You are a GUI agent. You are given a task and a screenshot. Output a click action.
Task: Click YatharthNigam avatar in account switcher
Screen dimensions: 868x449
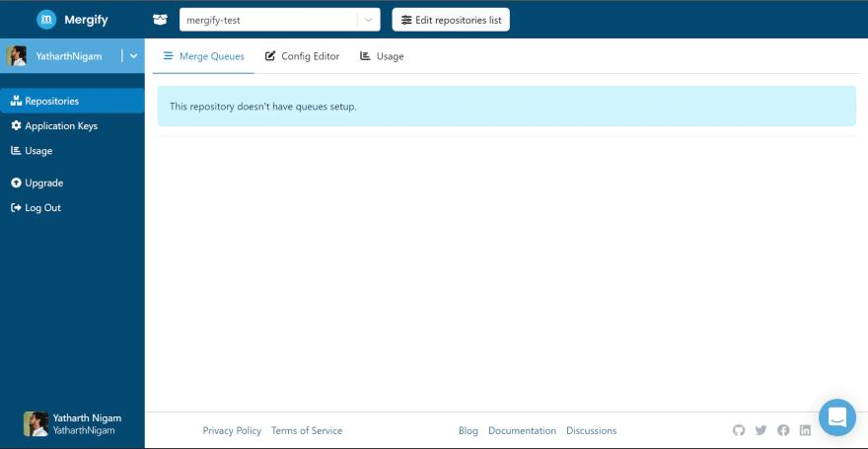[16, 56]
